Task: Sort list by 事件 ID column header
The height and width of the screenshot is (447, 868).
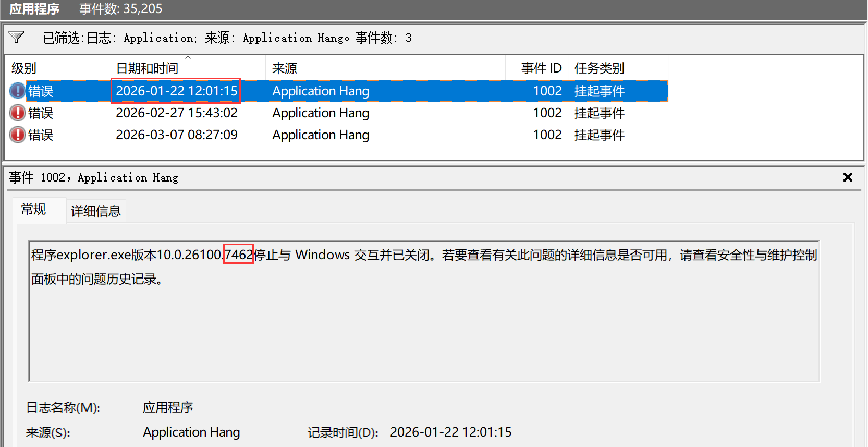Action: 541,68
